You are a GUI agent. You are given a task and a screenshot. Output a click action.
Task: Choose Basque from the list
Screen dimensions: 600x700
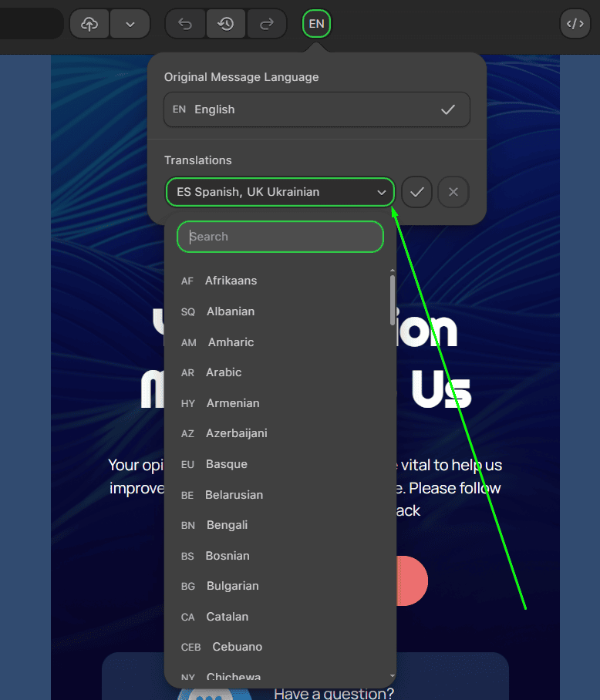[226, 464]
